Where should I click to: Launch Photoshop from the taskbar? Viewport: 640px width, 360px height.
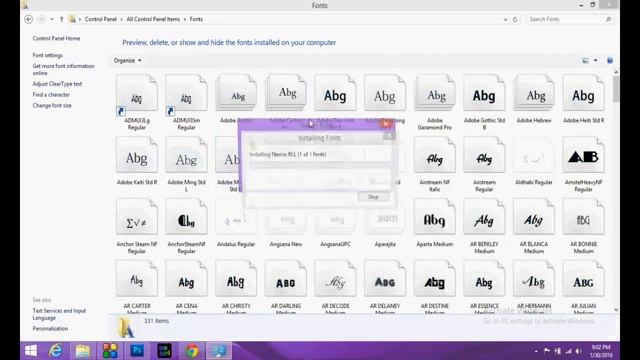[x=137, y=351]
